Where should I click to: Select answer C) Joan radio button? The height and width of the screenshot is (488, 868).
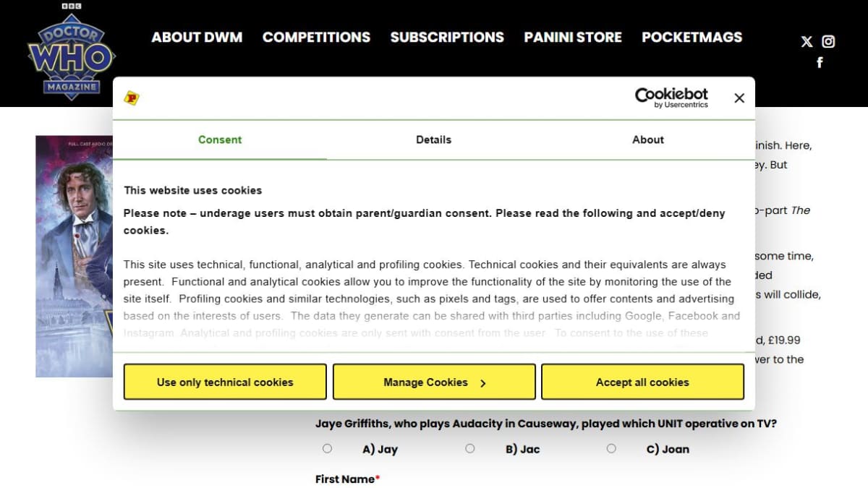coord(611,449)
